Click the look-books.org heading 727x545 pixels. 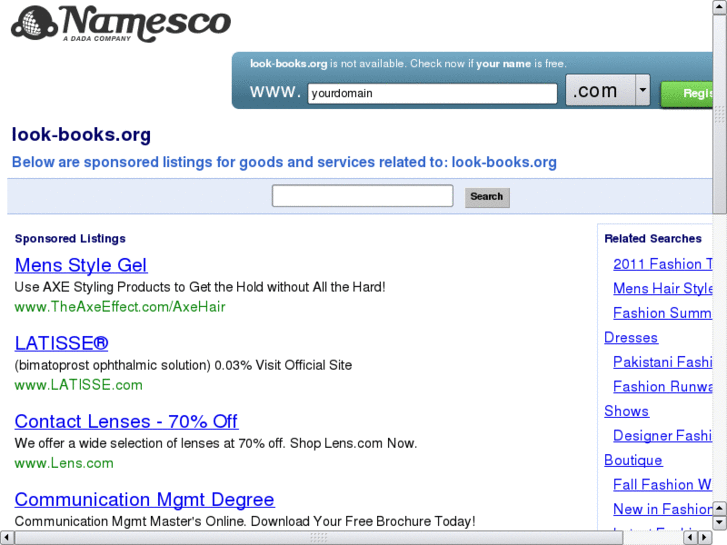point(81,135)
